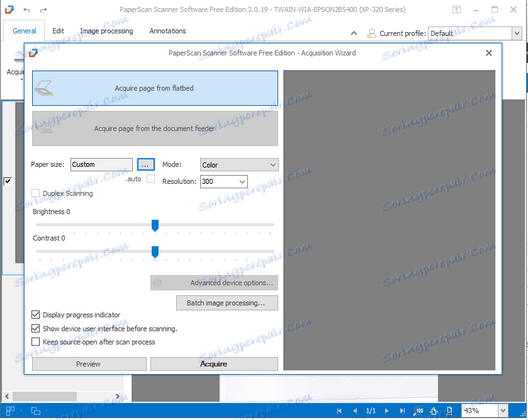Click the Preview button
Viewport: 528px width, 420px height.
(x=89, y=364)
